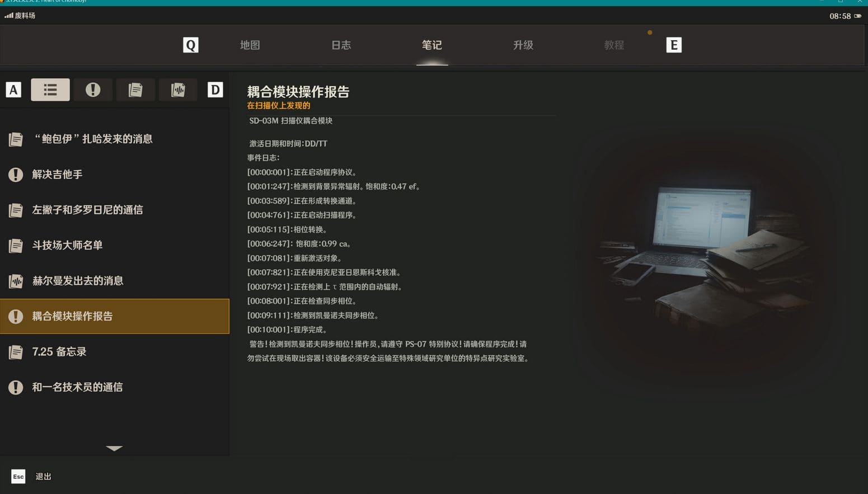Screen dimensions: 868x494
Task: Switch to the 日志 tab
Action: (x=341, y=45)
